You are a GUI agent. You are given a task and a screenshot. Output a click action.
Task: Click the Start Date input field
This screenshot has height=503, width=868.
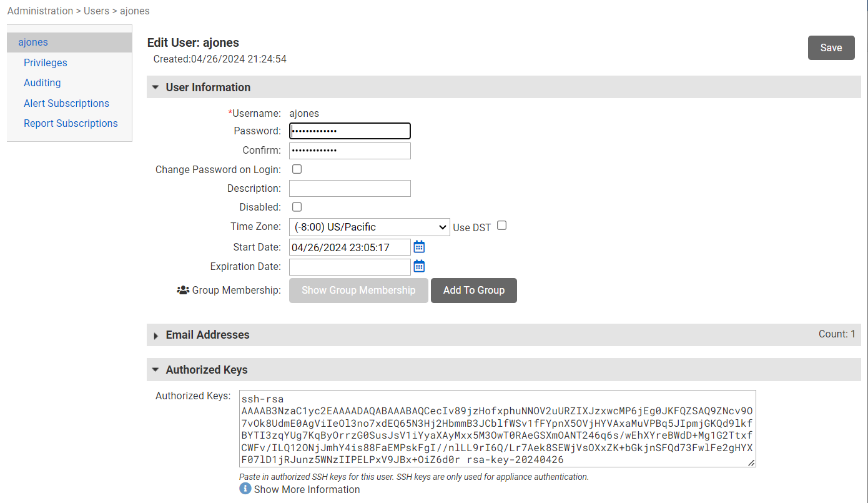[350, 247]
